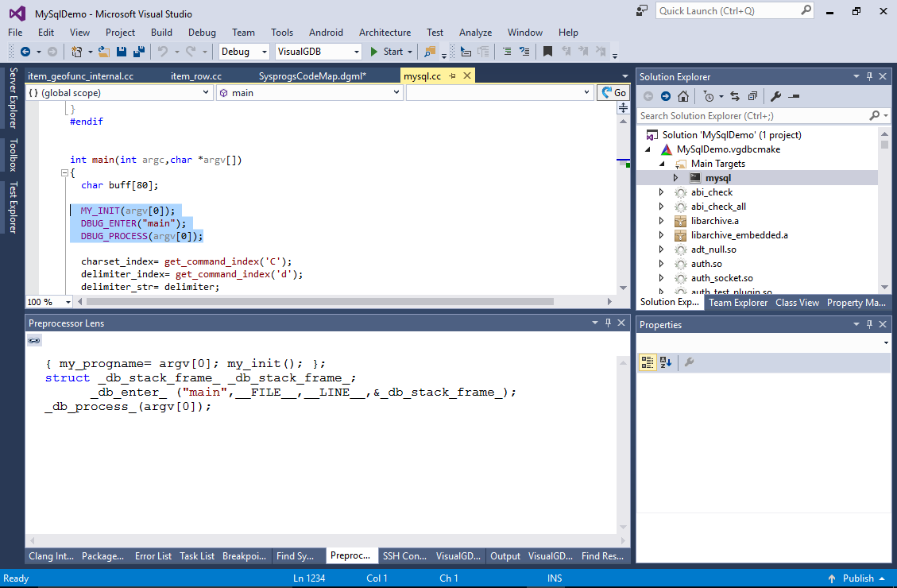Screen dimensions: 897x588
Task: Click the Undo toolbar icon
Action: coord(163,52)
